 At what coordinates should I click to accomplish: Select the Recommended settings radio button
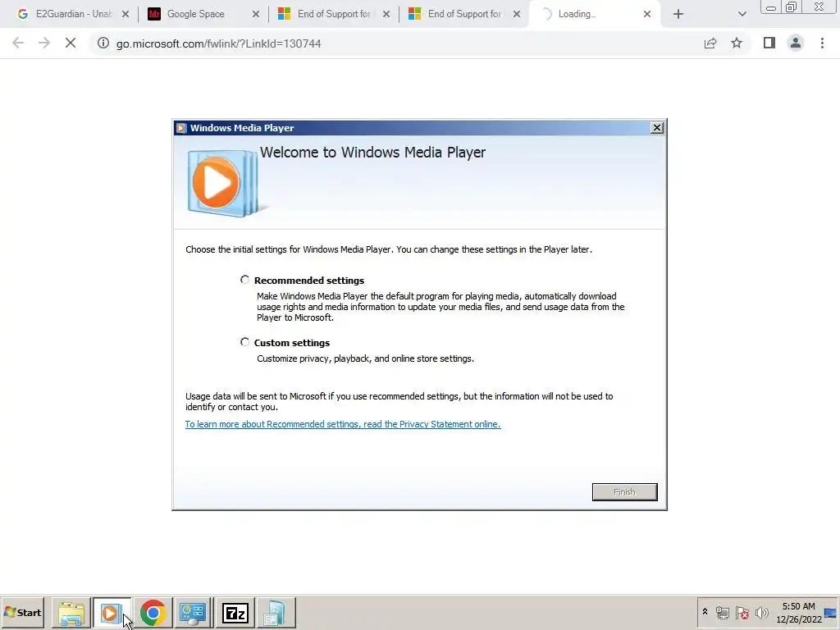[x=244, y=280]
